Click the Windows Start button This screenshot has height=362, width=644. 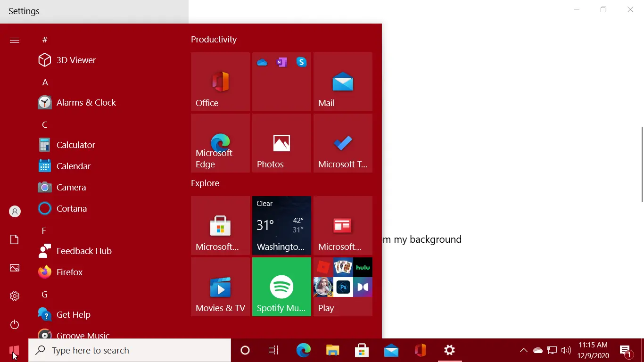pos(14,350)
